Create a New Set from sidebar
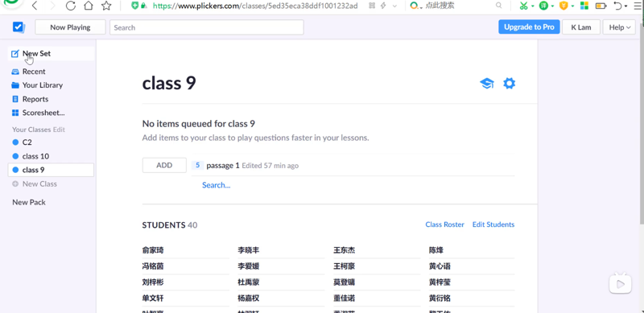644x313 pixels. (x=51, y=53)
